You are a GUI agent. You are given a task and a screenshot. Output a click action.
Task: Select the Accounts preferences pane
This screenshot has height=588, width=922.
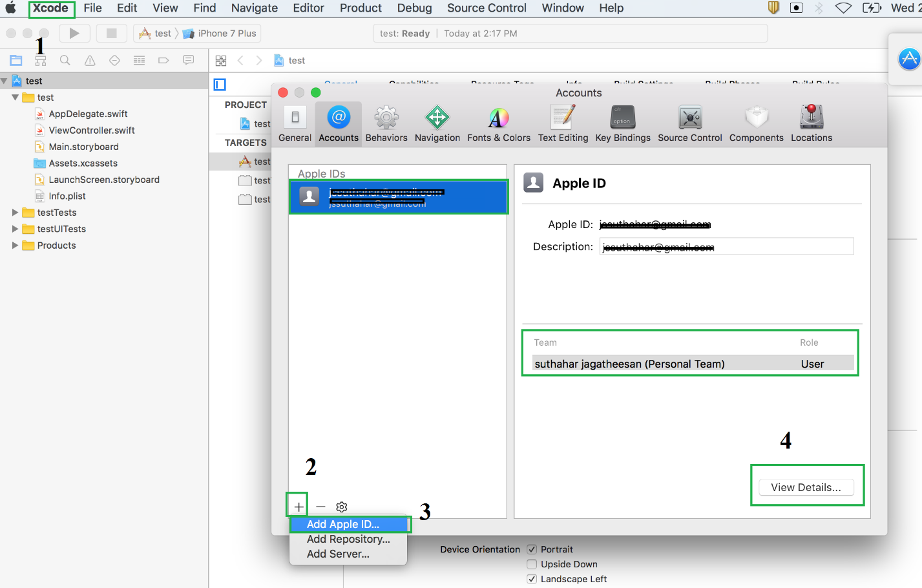(339, 124)
